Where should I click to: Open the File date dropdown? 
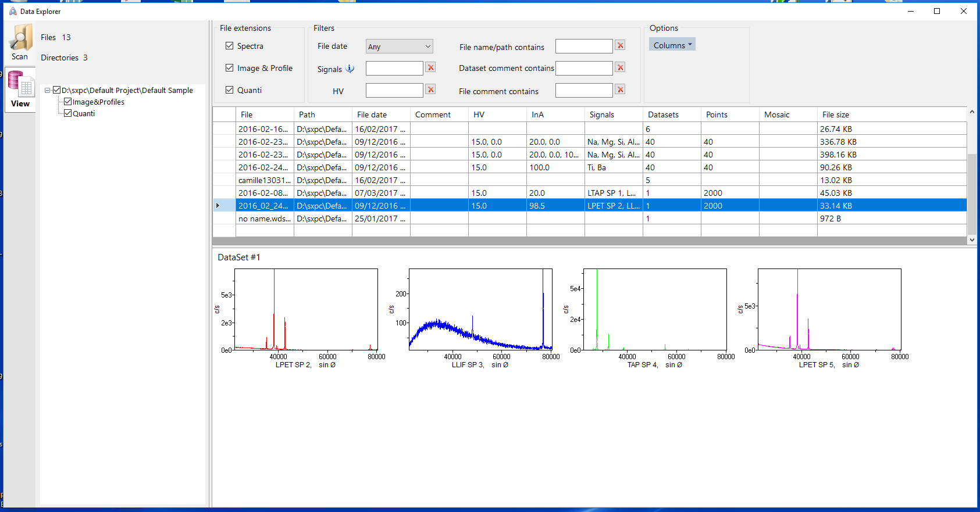[x=399, y=46]
